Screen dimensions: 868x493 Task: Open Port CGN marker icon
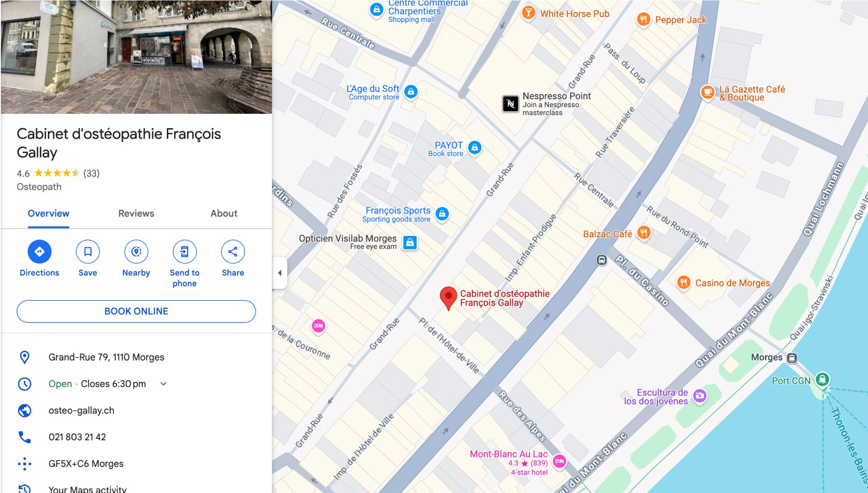822,380
